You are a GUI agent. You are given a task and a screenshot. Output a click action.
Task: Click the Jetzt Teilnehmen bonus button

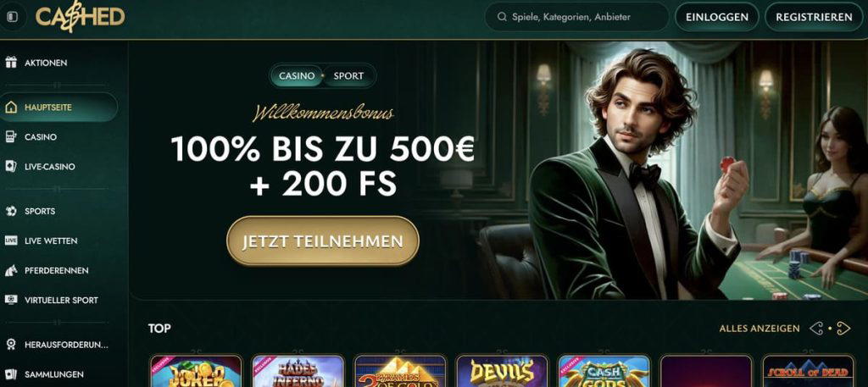pyautogui.click(x=323, y=241)
